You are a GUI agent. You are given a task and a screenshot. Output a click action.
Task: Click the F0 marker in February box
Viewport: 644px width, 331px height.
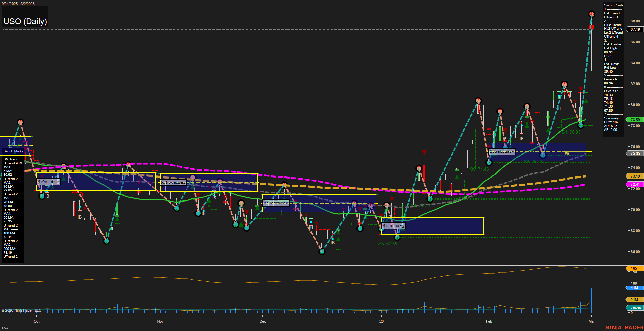point(567,154)
